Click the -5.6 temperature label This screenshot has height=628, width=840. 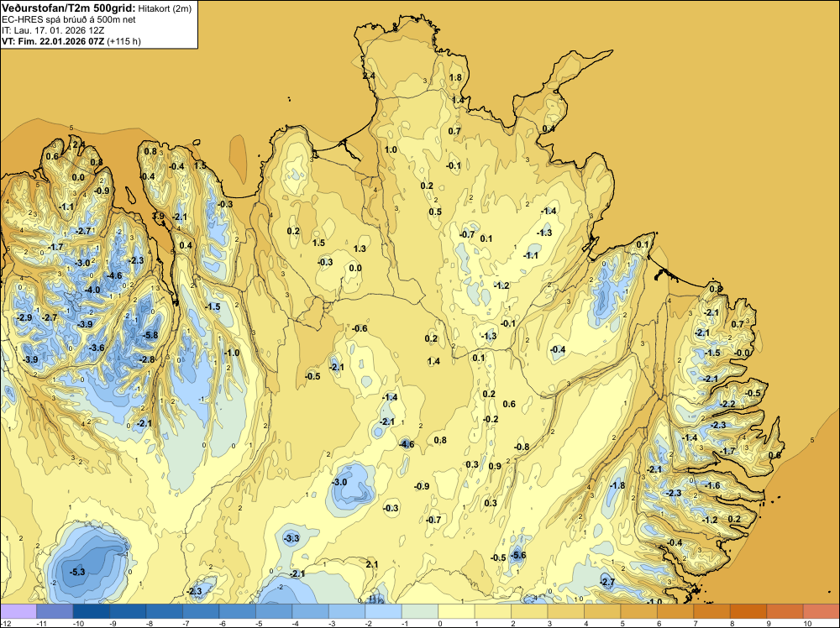pyautogui.click(x=518, y=555)
